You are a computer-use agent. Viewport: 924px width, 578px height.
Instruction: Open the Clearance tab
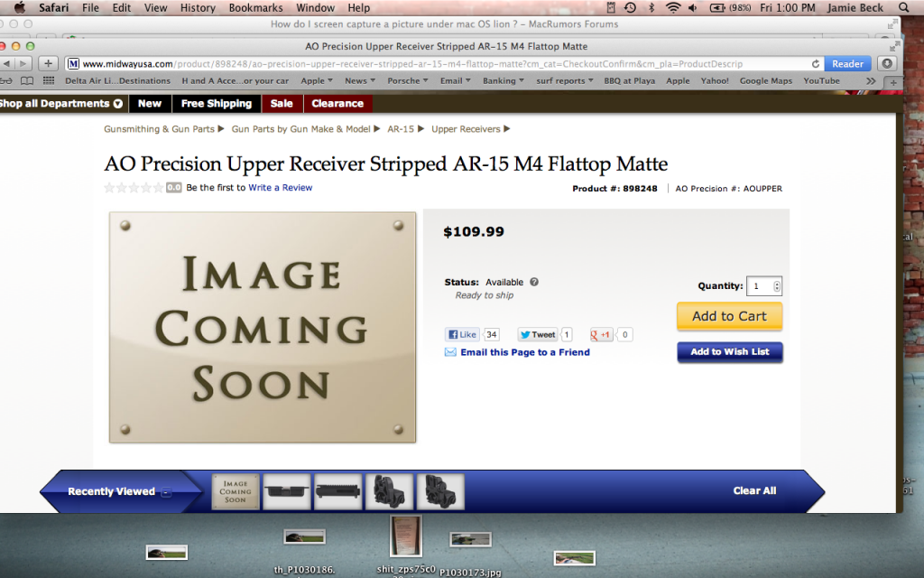(x=337, y=104)
